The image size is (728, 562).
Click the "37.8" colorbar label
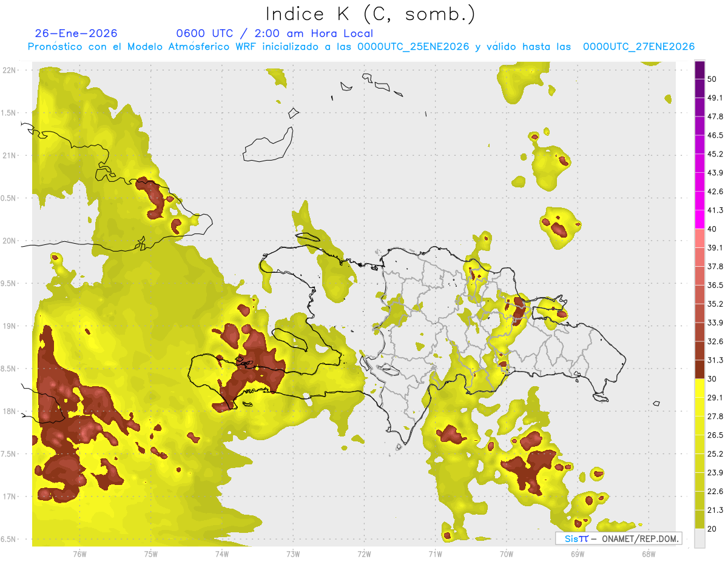click(715, 266)
